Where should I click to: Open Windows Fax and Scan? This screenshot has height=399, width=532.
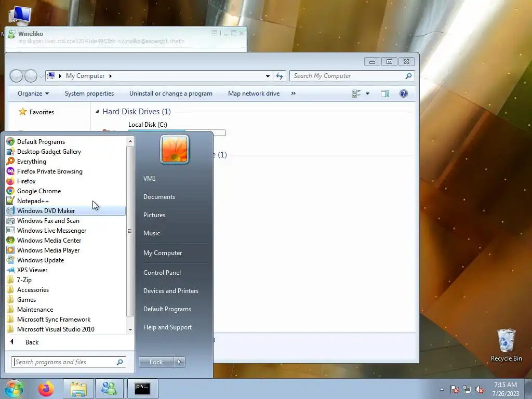tap(65, 220)
